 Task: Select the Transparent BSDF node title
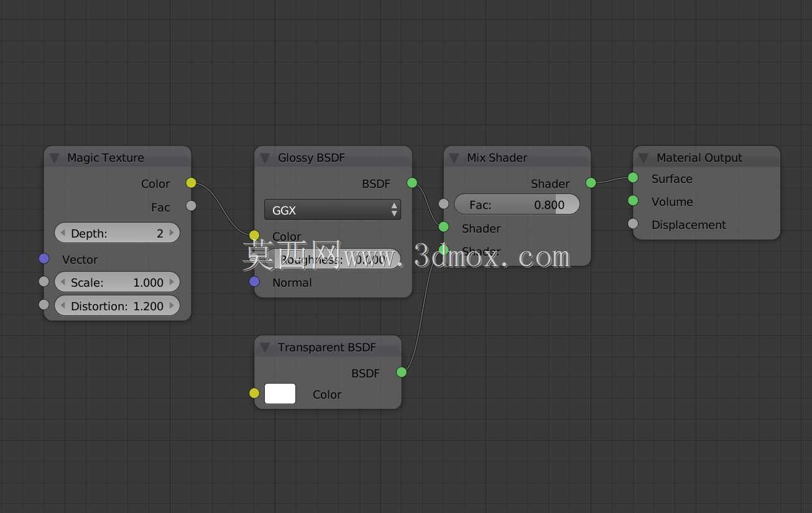326,348
